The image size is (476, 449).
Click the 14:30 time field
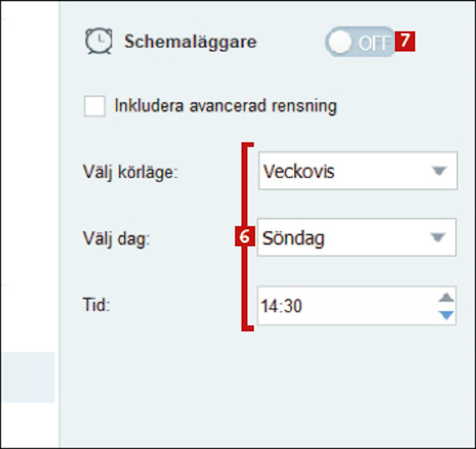pos(346,306)
